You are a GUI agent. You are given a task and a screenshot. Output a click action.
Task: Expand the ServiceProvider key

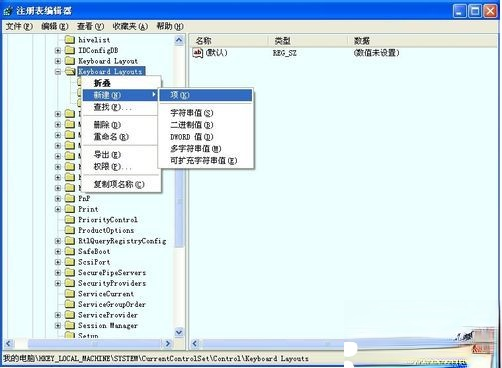pyautogui.click(x=58, y=315)
